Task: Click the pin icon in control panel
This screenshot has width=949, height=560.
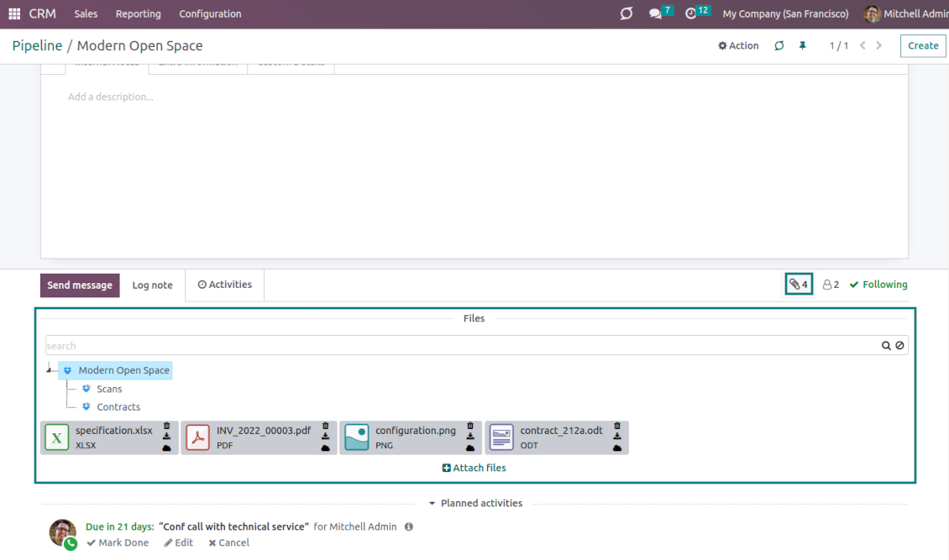Action: pyautogui.click(x=803, y=45)
